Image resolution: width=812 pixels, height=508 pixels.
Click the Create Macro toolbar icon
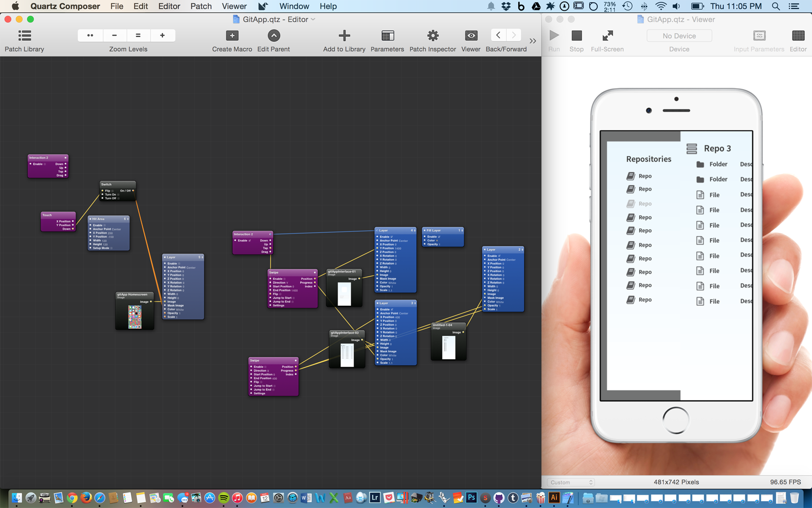coord(232,36)
